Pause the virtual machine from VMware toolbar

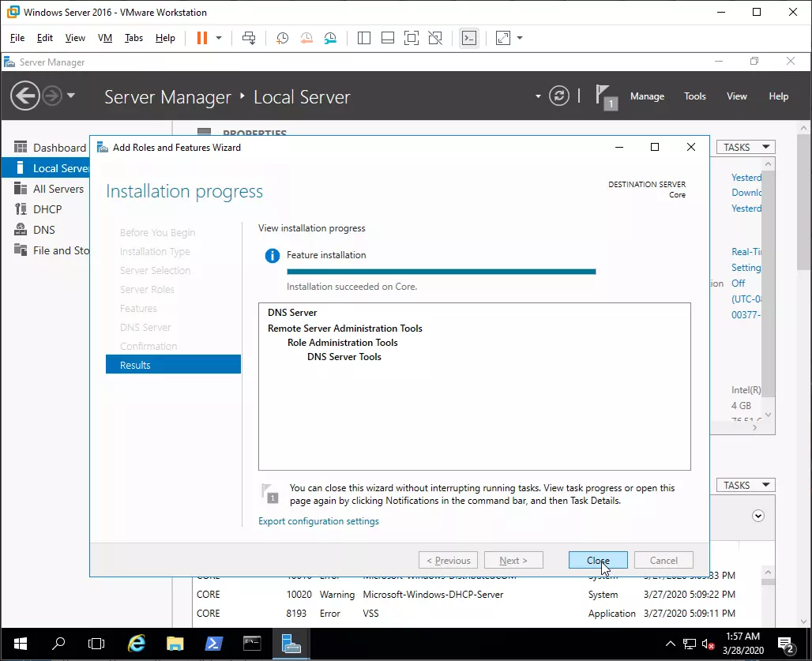tap(202, 38)
